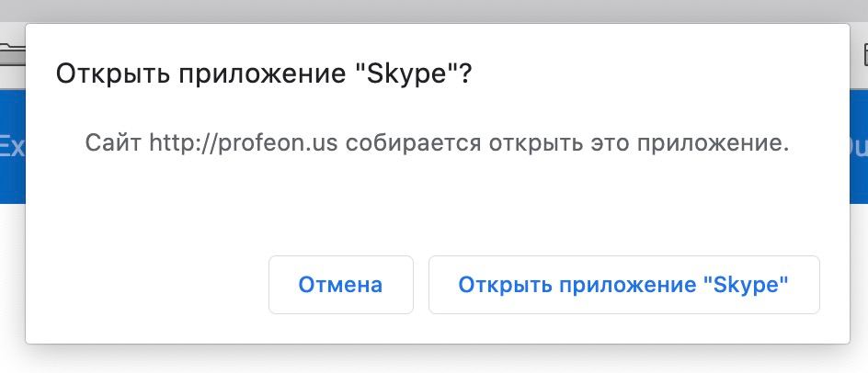868x373 pixels.
Task: Click the cut-off icon at the right toolbar edge
Action: [862, 52]
